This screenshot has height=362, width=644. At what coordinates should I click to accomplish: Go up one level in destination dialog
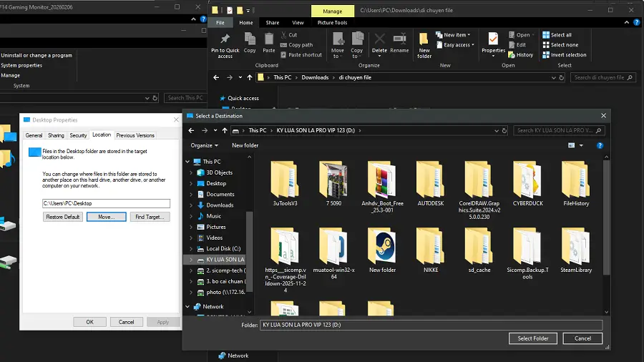coord(225,130)
